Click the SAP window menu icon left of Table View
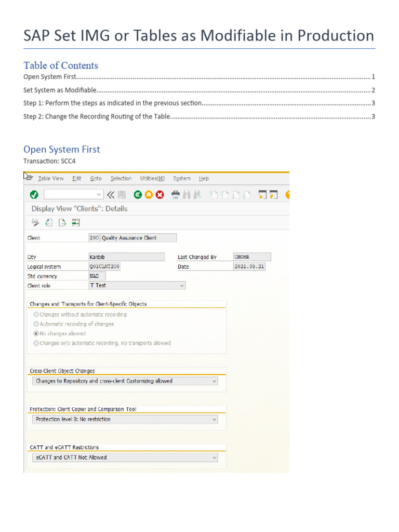This screenshot has width=399, height=532. (30, 178)
